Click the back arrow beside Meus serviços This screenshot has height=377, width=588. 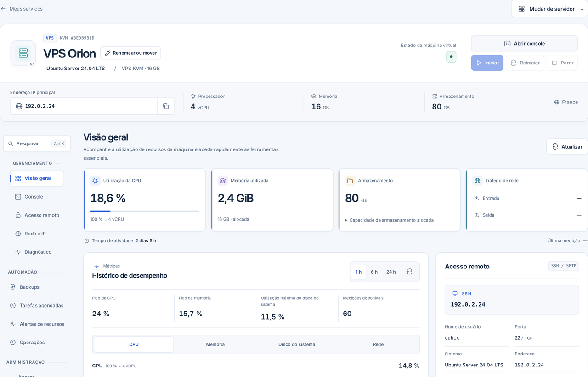point(3,9)
